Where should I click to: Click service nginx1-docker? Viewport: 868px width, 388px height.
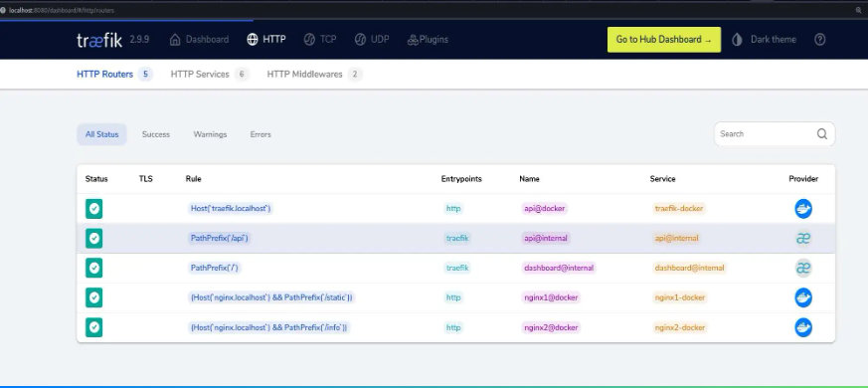coord(680,297)
